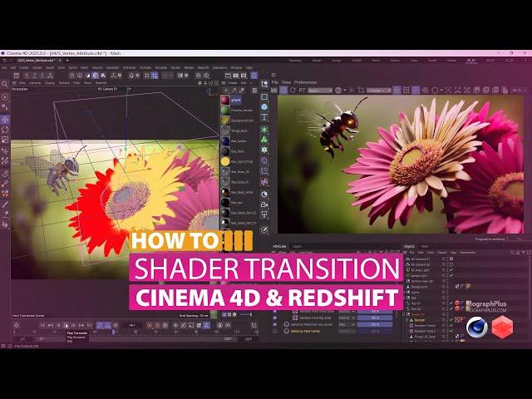This screenshot has height=399, width=532.
Task: Open blend mode dropdown of Spherical Field Petal
Action: click(x=347, y=325)
